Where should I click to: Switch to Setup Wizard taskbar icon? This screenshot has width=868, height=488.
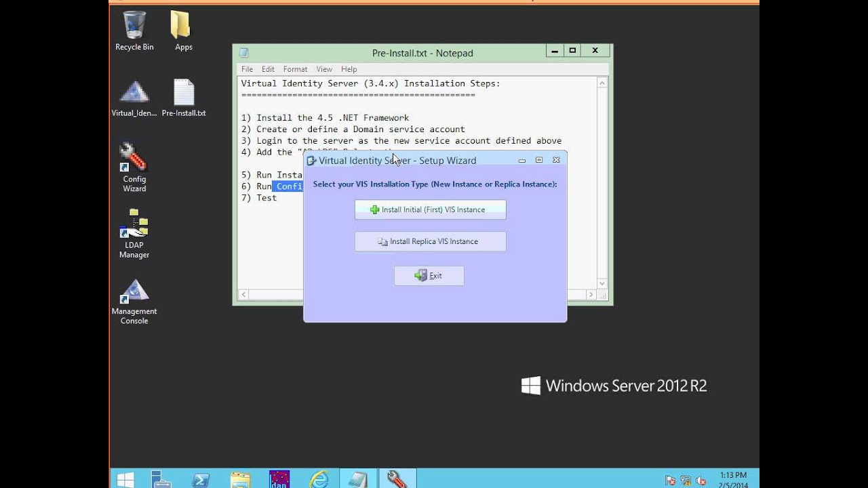click(397, 479)
